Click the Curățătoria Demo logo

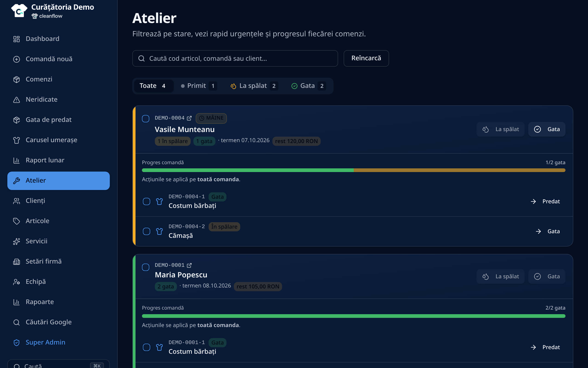point(19,11)
